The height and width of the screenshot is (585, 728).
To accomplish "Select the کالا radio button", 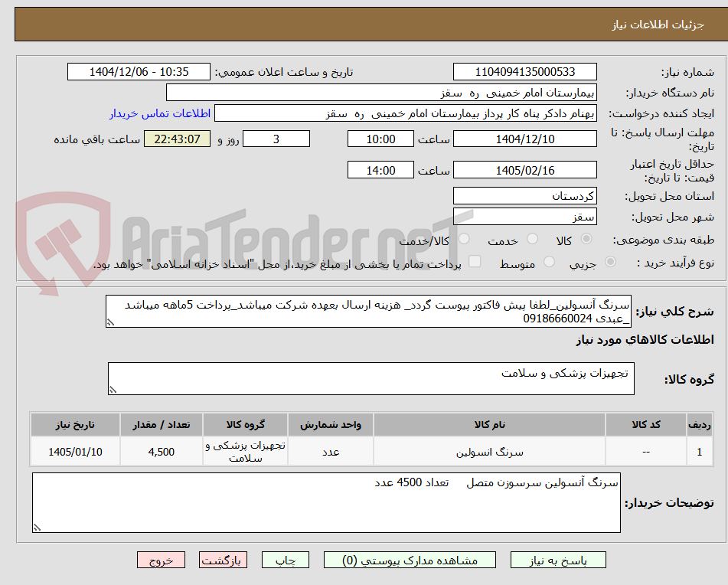I will (x=586, y=239).
